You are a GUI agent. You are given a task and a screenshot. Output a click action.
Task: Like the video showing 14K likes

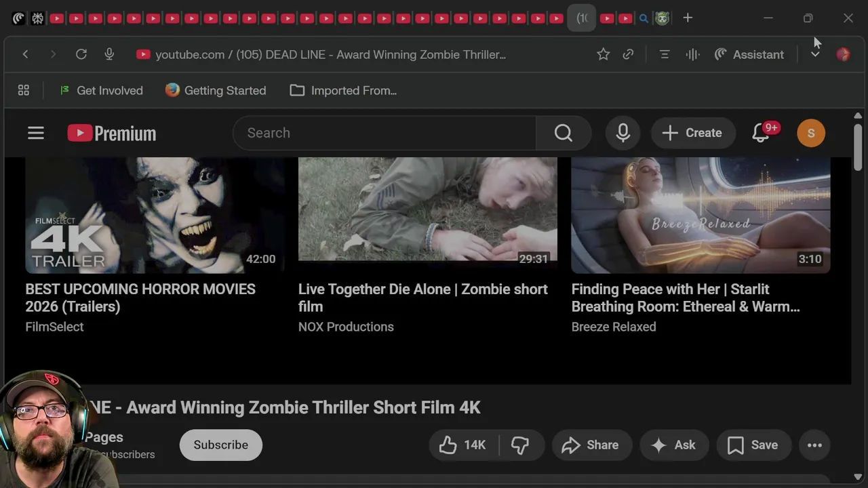pyautogui.click(x=463, y=445)
